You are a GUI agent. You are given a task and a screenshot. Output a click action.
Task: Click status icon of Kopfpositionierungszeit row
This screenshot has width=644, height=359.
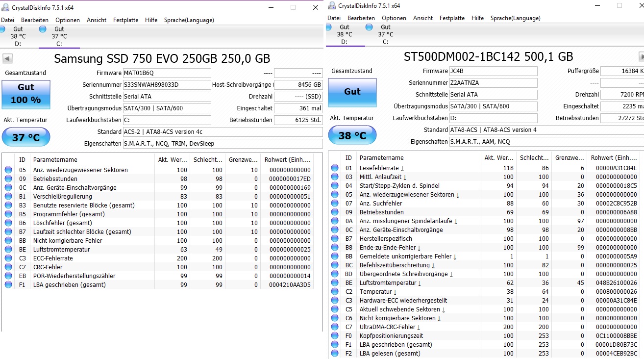(335, 336)
